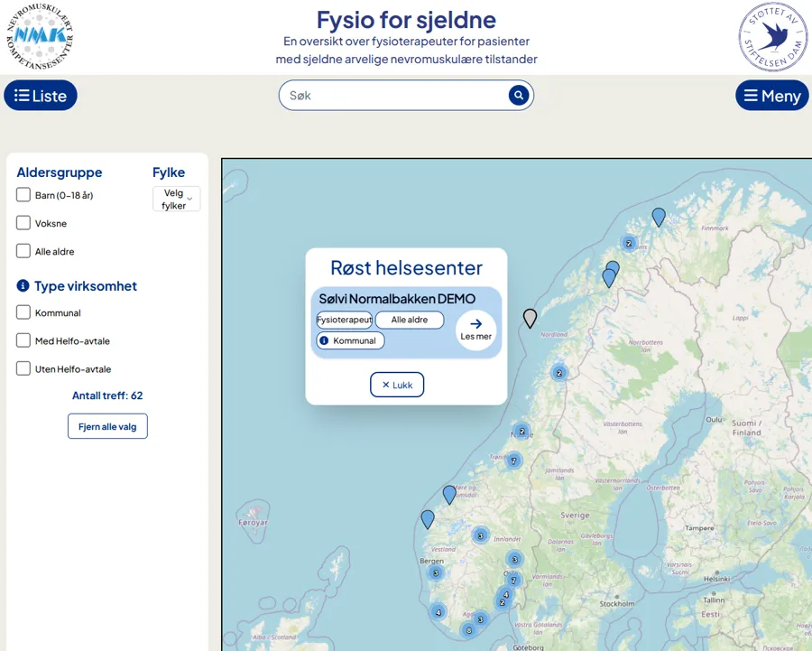Image resolution: width=812 pixels, height=651 pixels.
Task: Tick the Voksne checkbox
Action: 23,223
